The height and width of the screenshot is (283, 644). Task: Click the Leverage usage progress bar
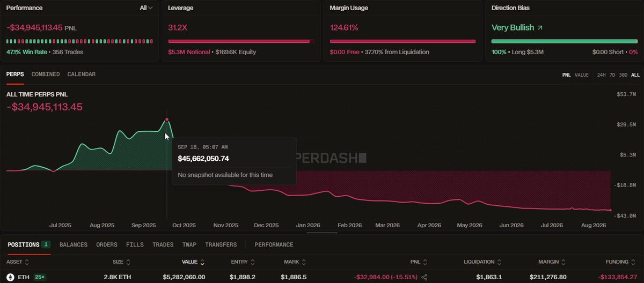click(241, 41)
